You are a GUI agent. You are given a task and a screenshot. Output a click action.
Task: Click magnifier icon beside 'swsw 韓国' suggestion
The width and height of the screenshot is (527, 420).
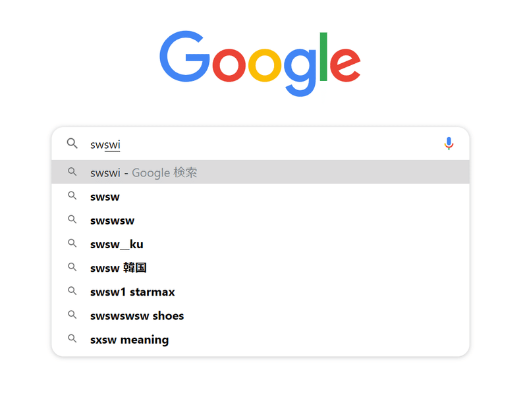pos(72,267)
